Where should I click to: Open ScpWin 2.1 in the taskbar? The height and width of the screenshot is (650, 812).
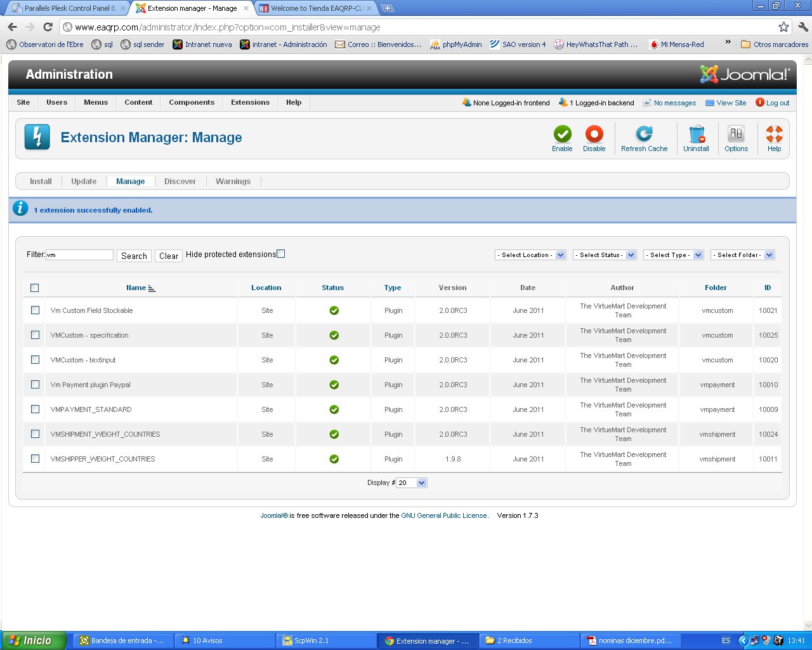pyautogui.click(x=327, y=640)
